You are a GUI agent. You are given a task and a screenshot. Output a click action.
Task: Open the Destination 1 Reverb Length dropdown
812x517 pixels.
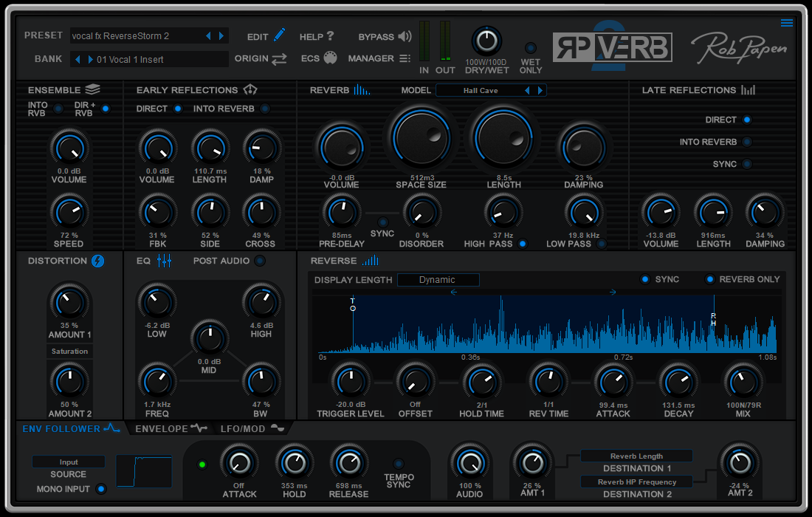coord(636,456)
